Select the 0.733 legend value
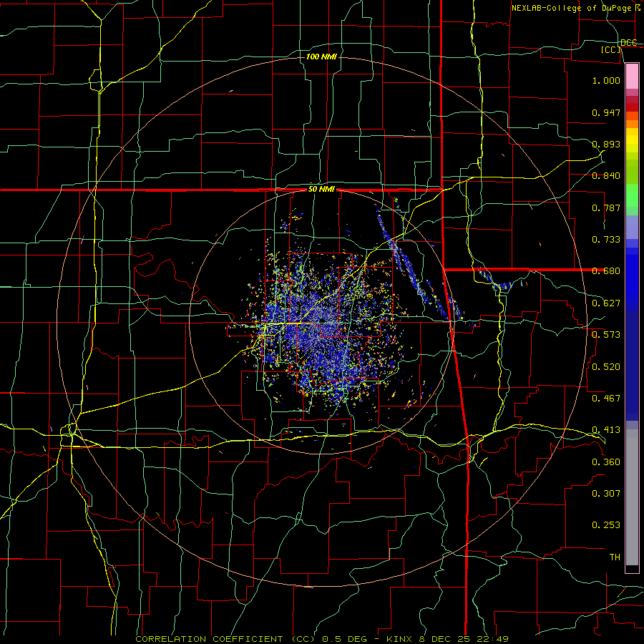Viewport: 644px width, 644px height. pyautogui.click(x=606, y=240)
